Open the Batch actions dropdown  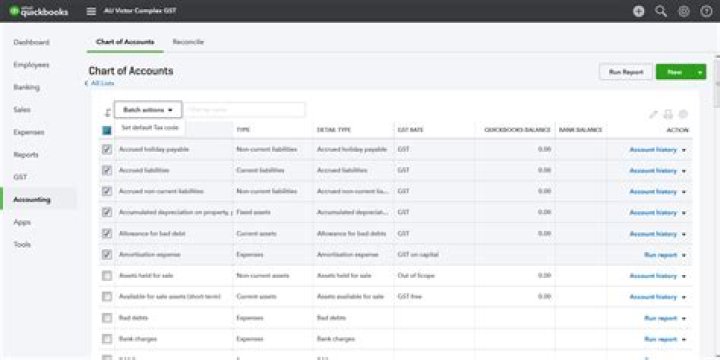pos(148,110)
